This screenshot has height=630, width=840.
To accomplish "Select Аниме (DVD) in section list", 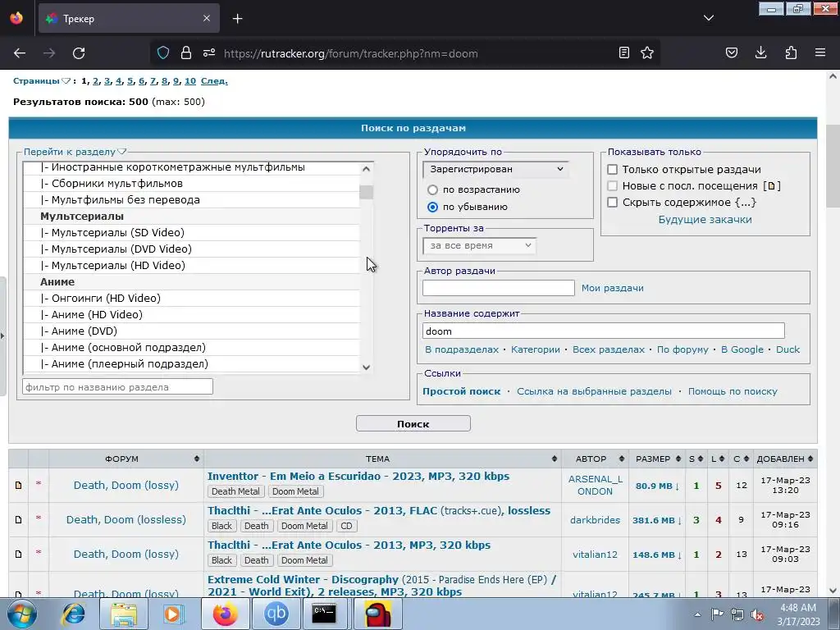I will [191, 331].
